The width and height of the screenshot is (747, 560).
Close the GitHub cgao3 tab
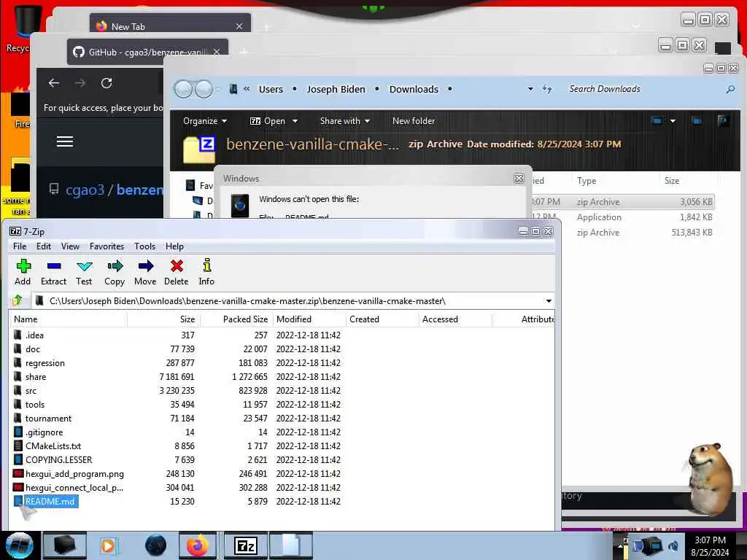pyautogui.click(x=217, y=52)
